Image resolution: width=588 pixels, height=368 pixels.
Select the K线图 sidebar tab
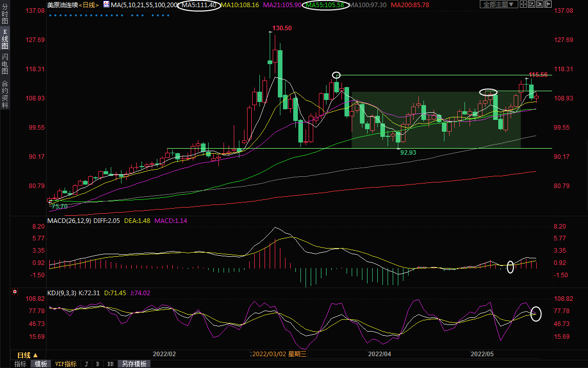(5, 39)
